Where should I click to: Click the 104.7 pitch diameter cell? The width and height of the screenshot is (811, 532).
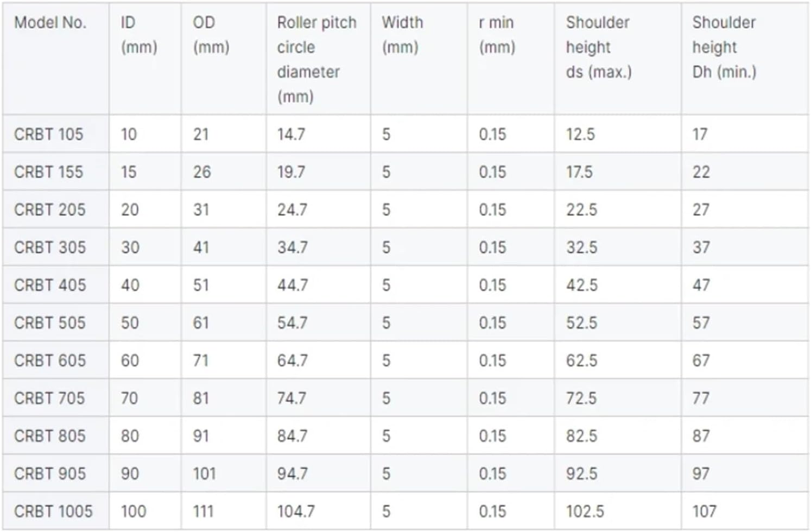coord(296,511)
